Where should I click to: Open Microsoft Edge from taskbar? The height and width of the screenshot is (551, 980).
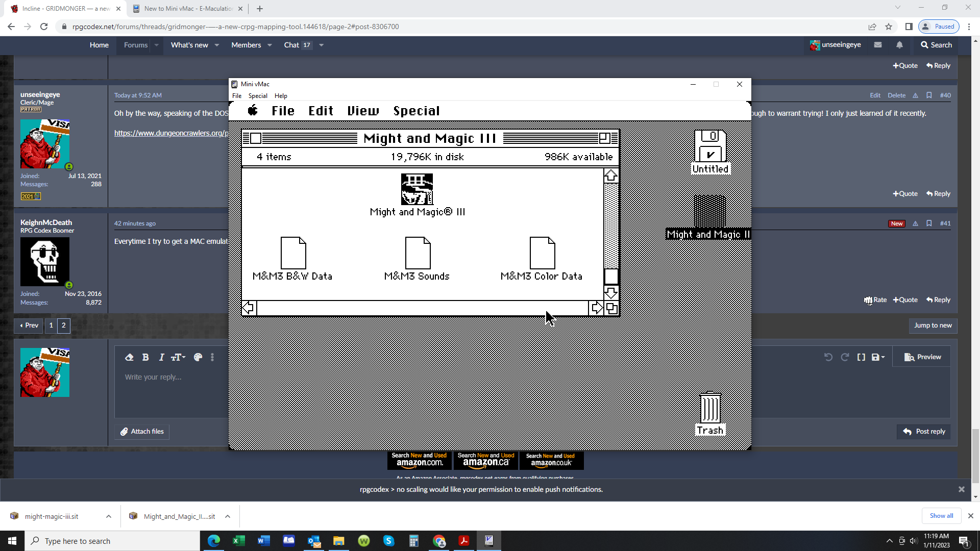pos(214,541)
